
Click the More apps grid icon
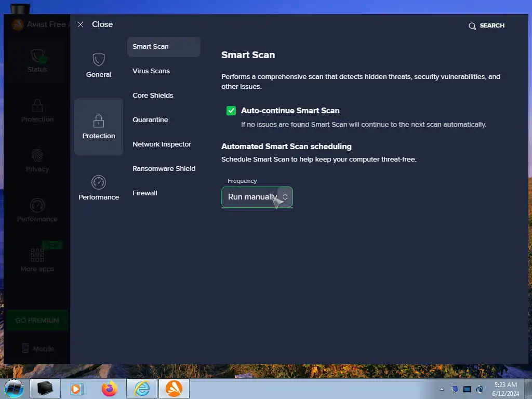tap(37, 255)
